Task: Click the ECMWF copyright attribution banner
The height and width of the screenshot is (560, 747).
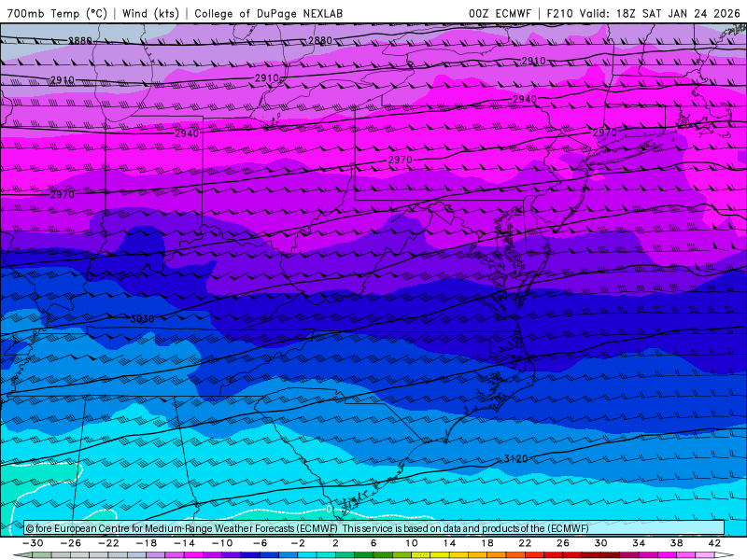Action: tap(374, 528)
